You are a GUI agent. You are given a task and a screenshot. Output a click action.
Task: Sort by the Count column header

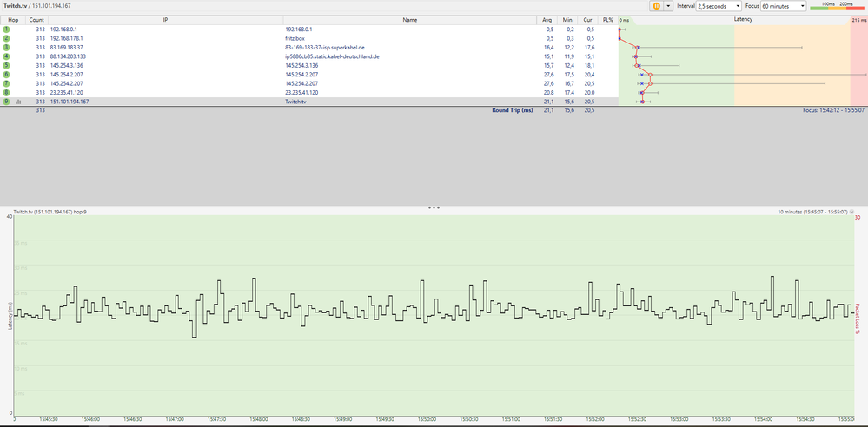click(37, 20)
